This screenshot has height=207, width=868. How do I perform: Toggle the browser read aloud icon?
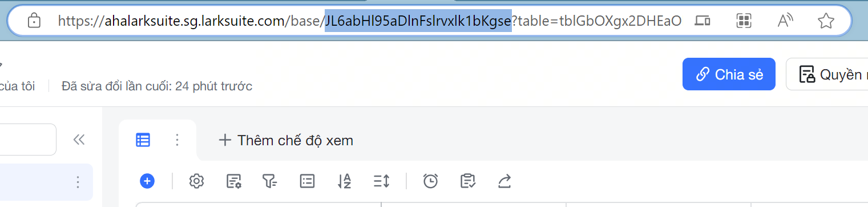786,21
